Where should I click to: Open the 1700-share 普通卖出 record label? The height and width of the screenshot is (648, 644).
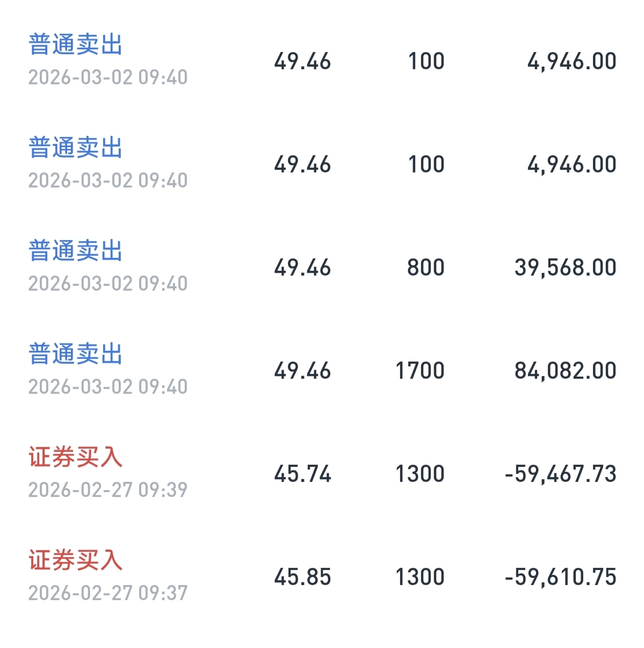tap(76, 354)
